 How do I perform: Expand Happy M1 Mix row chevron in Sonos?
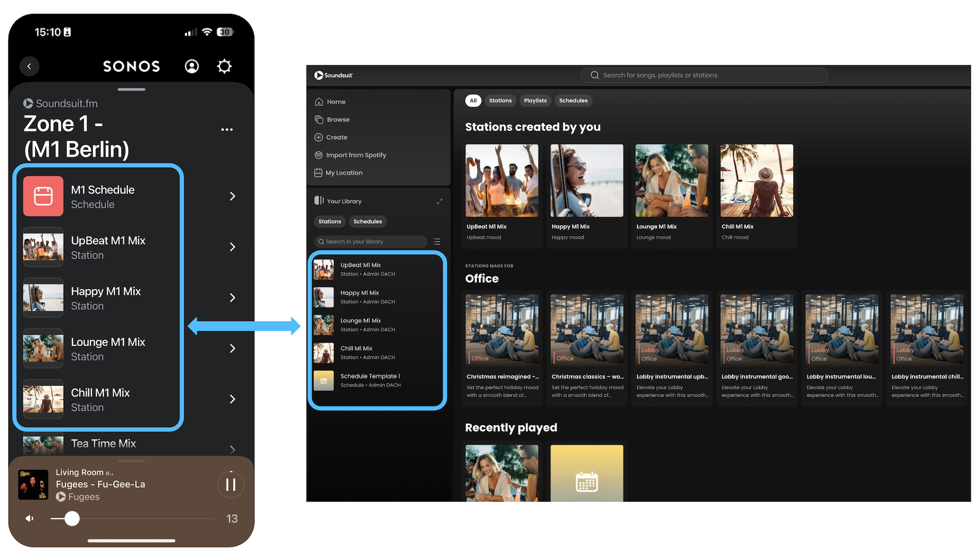click(x=233, y=298)
